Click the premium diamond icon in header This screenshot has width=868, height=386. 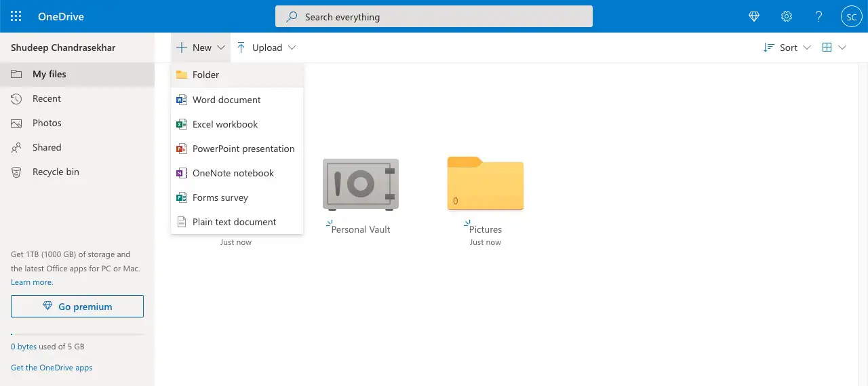pos(754,16)
